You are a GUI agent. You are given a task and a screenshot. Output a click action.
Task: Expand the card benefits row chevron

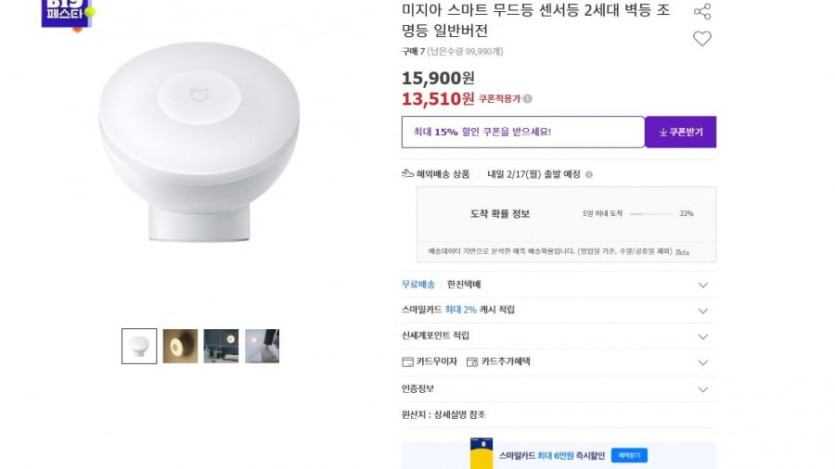tap(702, 362)
